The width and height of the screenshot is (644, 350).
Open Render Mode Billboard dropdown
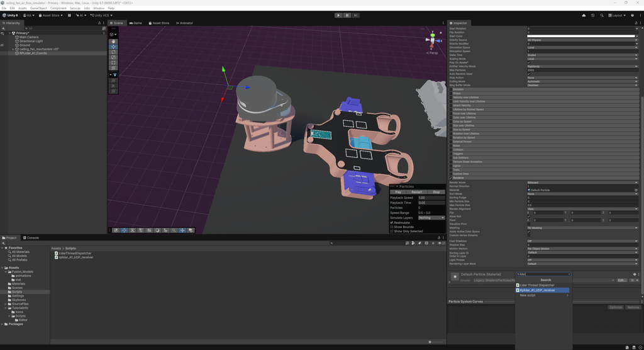[x=582, y=183]
